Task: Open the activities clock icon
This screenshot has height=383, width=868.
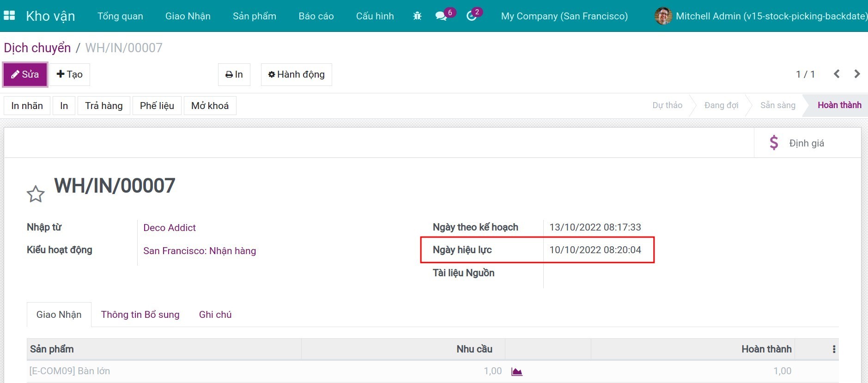Action: coord(471,16)
